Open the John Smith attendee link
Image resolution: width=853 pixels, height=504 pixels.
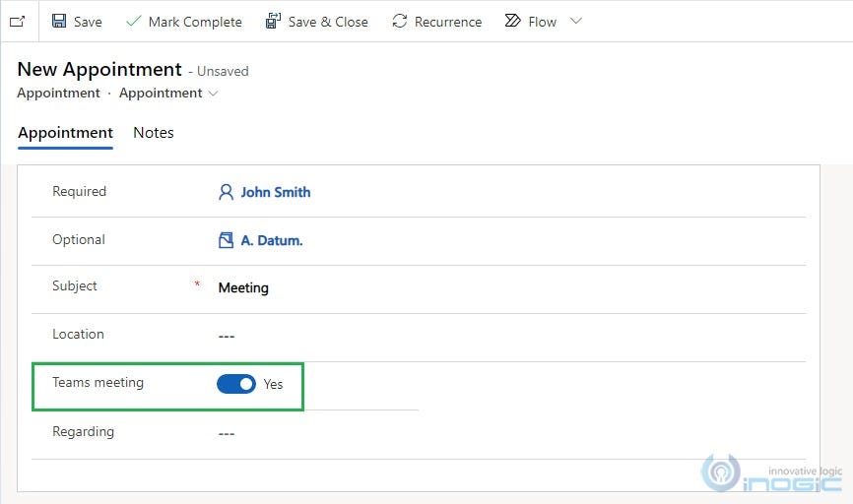click(x=275, y=192)
